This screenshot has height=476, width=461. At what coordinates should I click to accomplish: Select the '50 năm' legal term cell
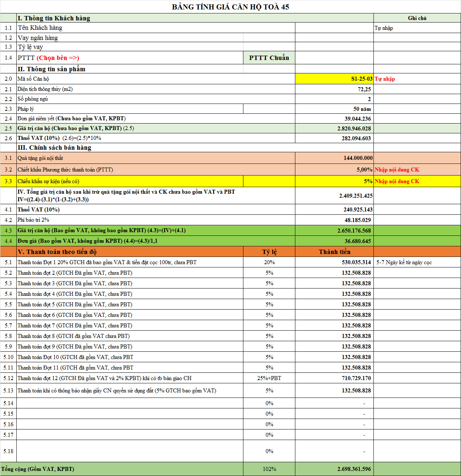point(362,109)
